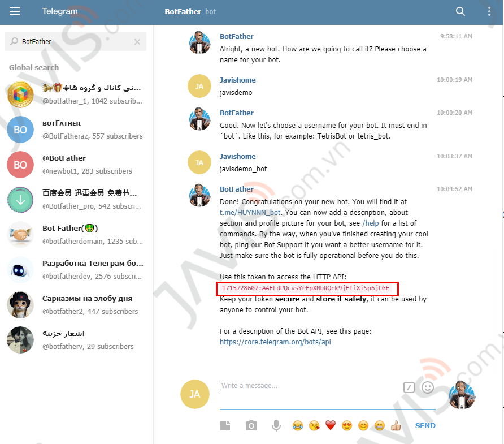Open the @Botfather_pro channel avatar
This screenshot has width=504, height=444.
[x=20, y=200]
